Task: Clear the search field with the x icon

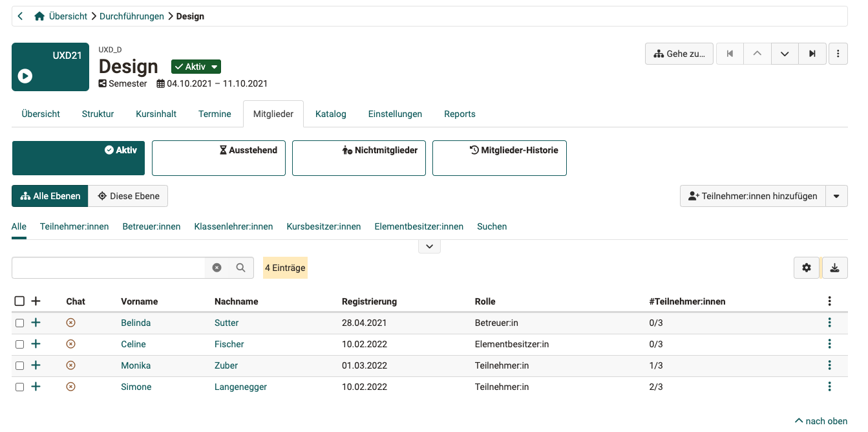Action: tap(217, 268)
